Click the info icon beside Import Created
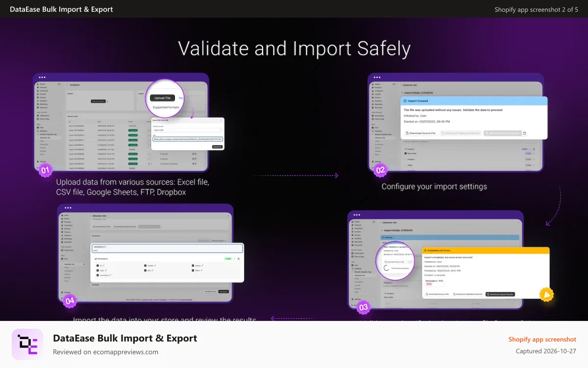The height and width of the screenshot is (368, 588). [x=405, y=101]
